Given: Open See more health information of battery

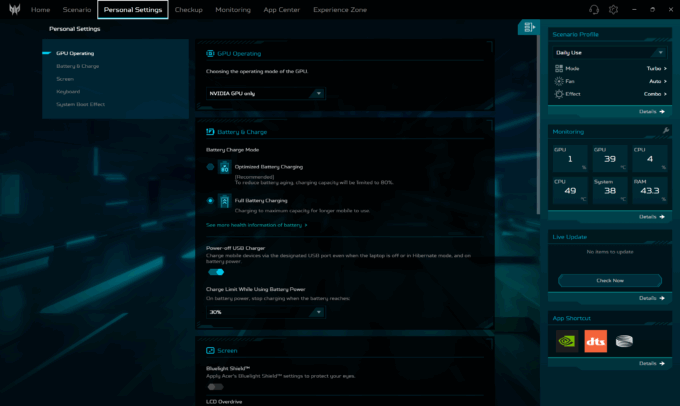Looking at the screenshot, I should pos(256,225).
